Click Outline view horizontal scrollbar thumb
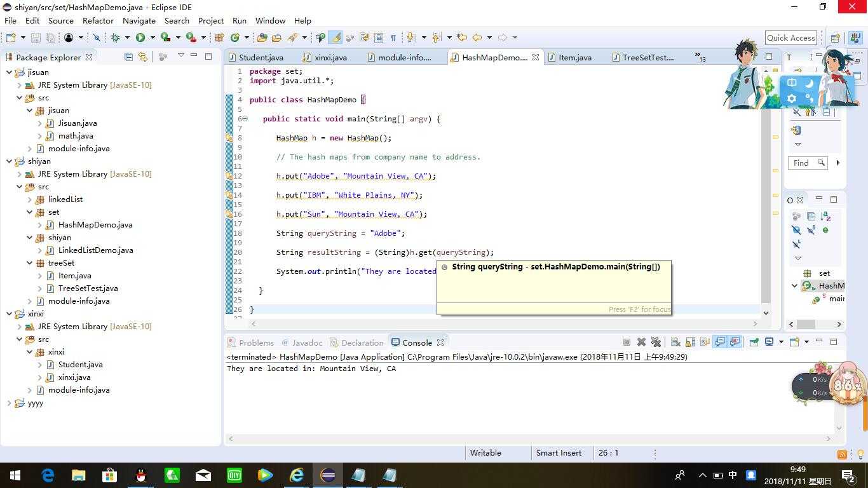Image resolution: width=868 pixels, height=488 pixels. (806, 324)
